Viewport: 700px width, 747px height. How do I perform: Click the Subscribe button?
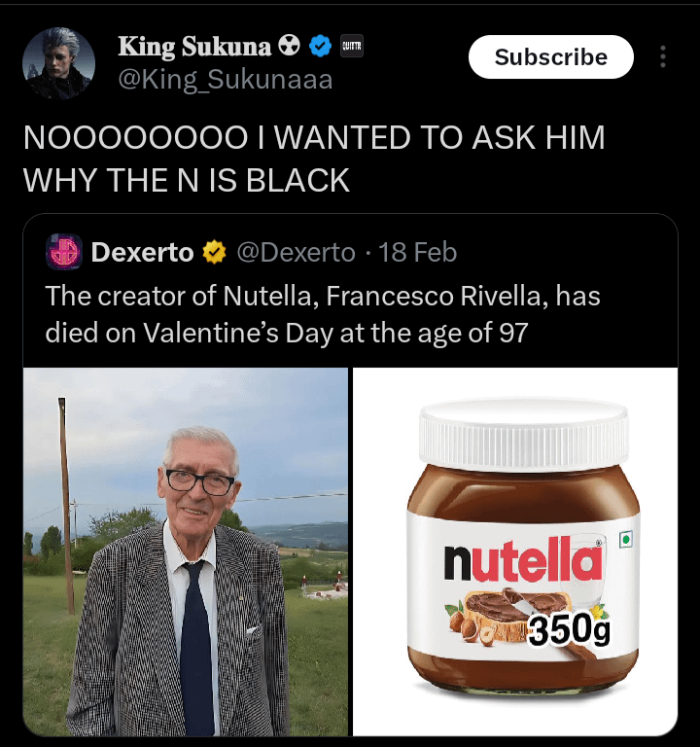pyautogui.click(x=551, y=56)
